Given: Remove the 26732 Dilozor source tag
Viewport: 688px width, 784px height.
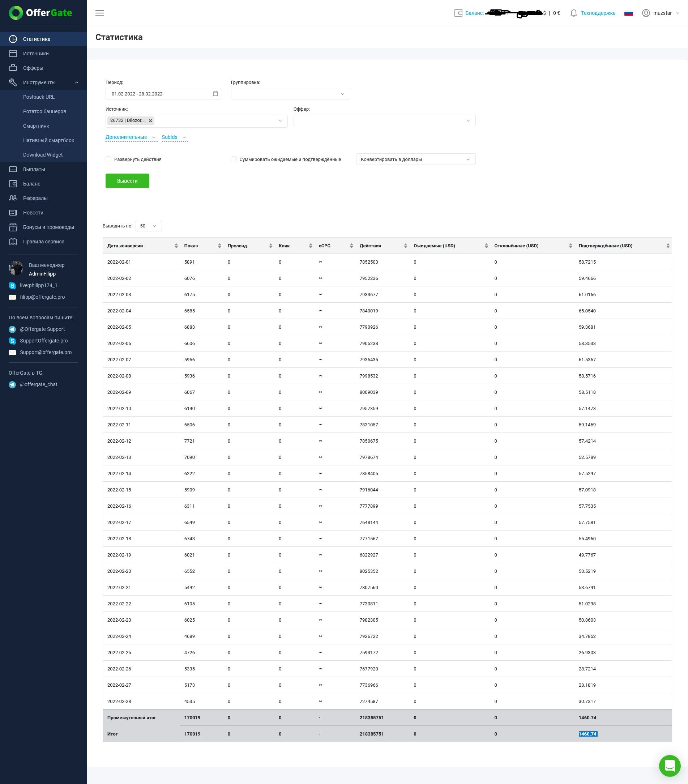Looking at the screenshot, I should (x=150, y=120).
